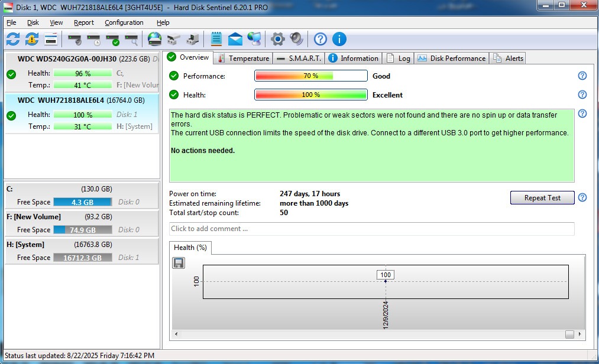Image resolution: width=599 pixels, height=364 pixels.
Task: Open settings via the gear icon
Action: click(x=278, y=39)
